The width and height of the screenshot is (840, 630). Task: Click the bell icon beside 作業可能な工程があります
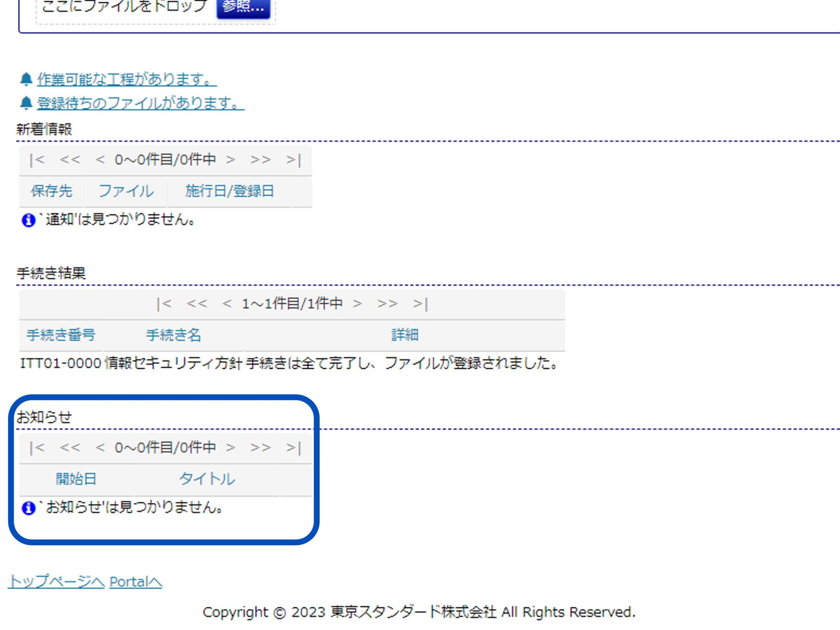coord(26,79)
